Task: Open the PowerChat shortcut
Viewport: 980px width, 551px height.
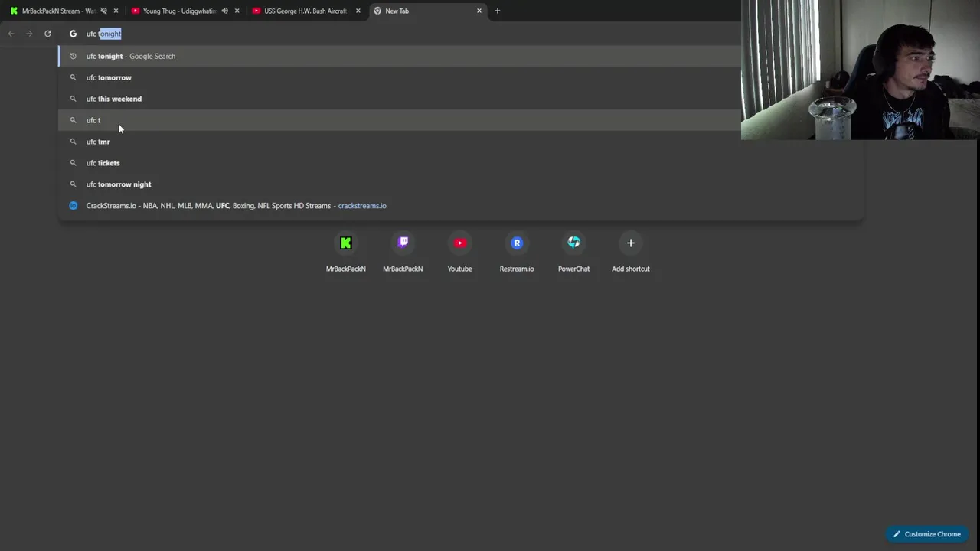Action: coord(573,253)
